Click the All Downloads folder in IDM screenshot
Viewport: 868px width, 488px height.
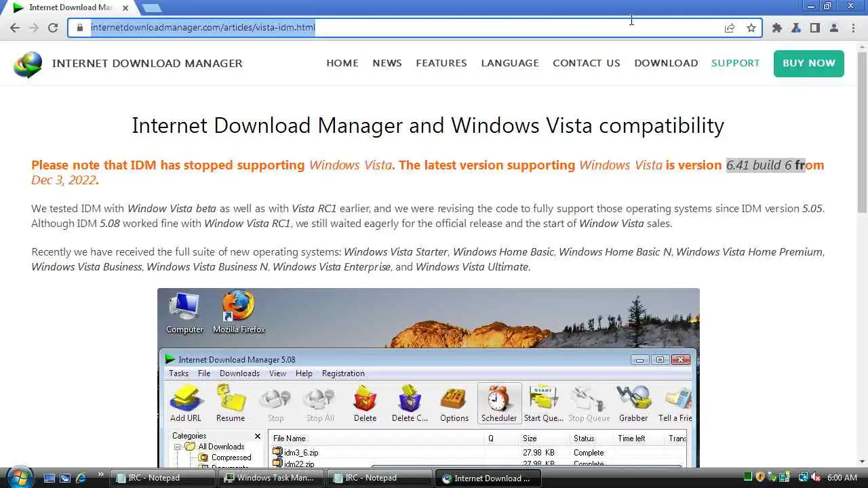point(215,447)
